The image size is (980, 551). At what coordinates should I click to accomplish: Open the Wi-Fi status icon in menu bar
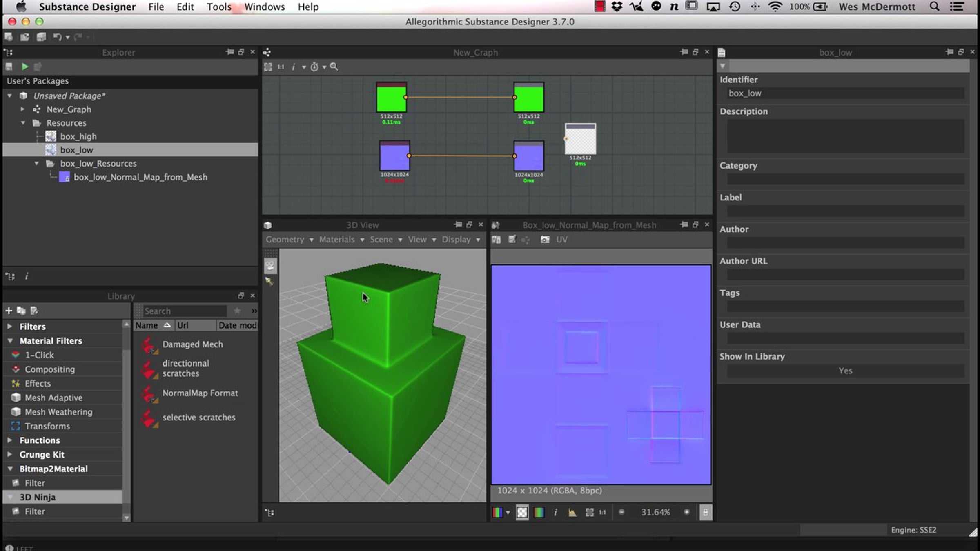tap(775, 7)
